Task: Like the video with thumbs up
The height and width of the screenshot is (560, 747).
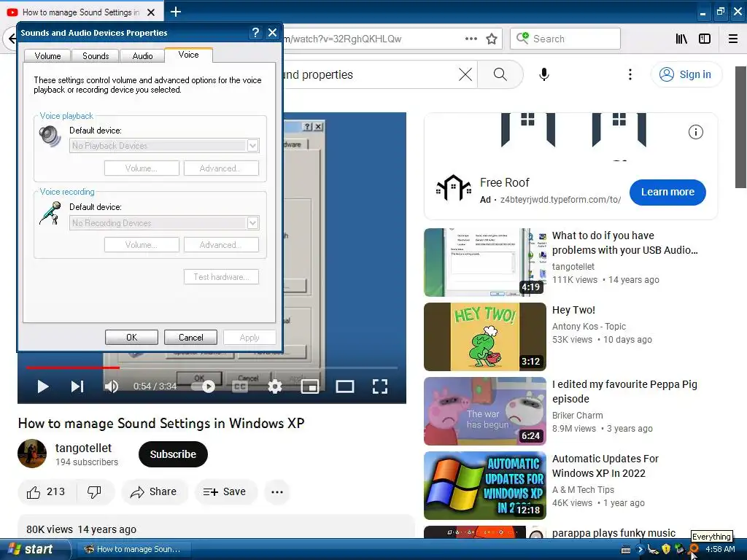Action: [x=46, y=492]
